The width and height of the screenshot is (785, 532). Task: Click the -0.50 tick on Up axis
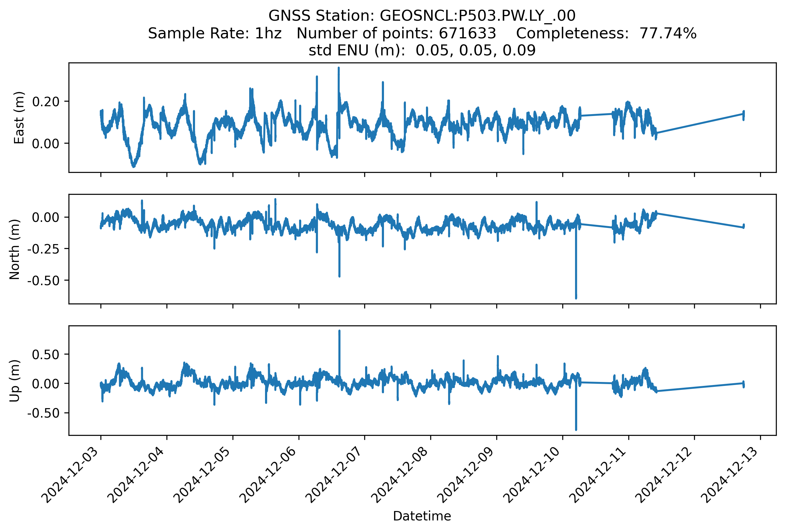click(x=43, y=413)
